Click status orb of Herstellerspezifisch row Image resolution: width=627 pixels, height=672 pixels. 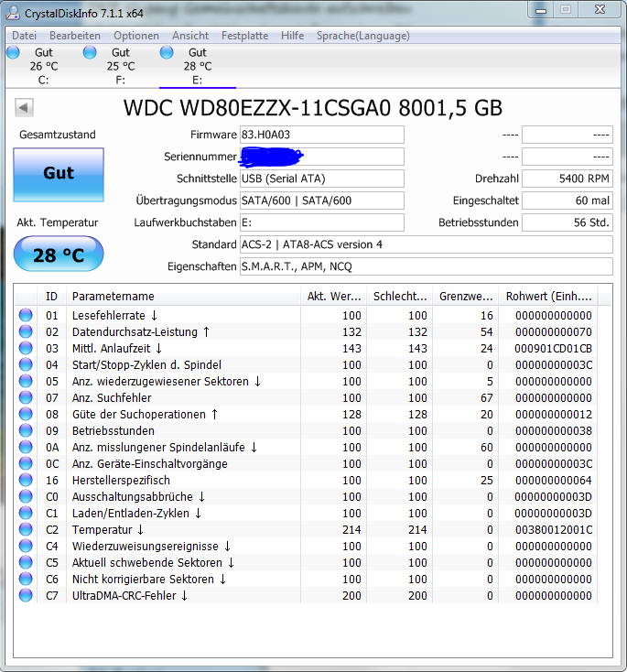point(26,480)
